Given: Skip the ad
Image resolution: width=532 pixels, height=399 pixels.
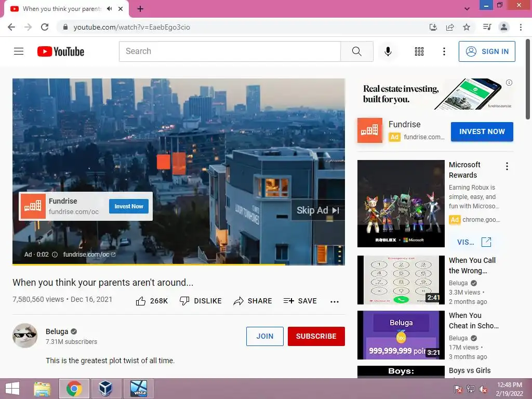Looking at the screenshot, I should tap(318, 210).
